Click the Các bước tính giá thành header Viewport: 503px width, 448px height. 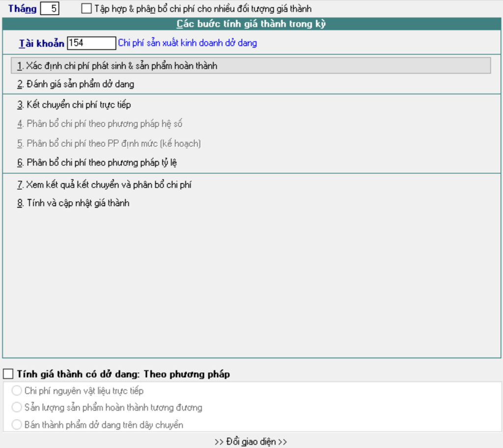point(251,24)
